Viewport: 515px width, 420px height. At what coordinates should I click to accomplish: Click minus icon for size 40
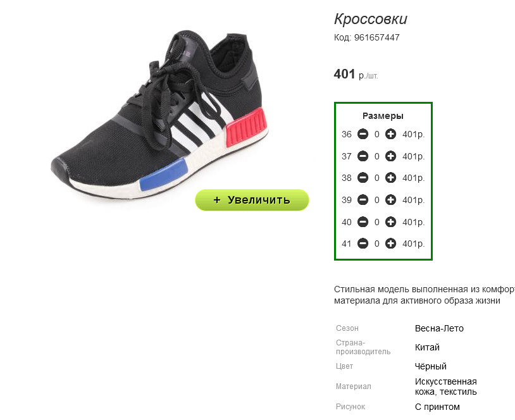pos(363,222)
